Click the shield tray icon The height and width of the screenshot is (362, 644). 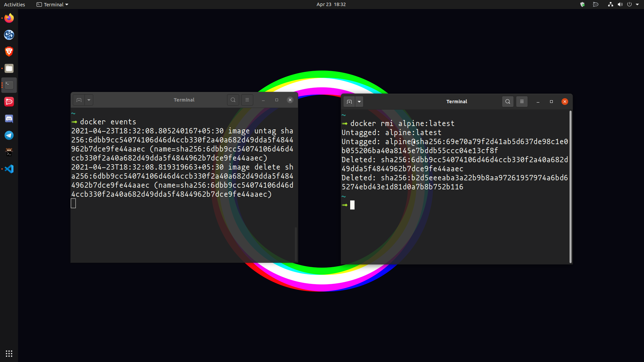(x=583, y=4)
